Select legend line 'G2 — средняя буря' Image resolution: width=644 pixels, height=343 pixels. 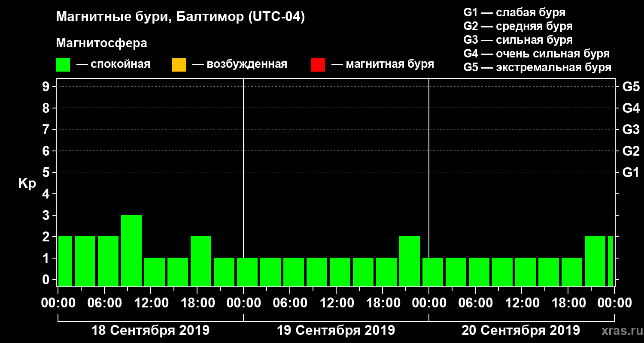tap(518, 26)
